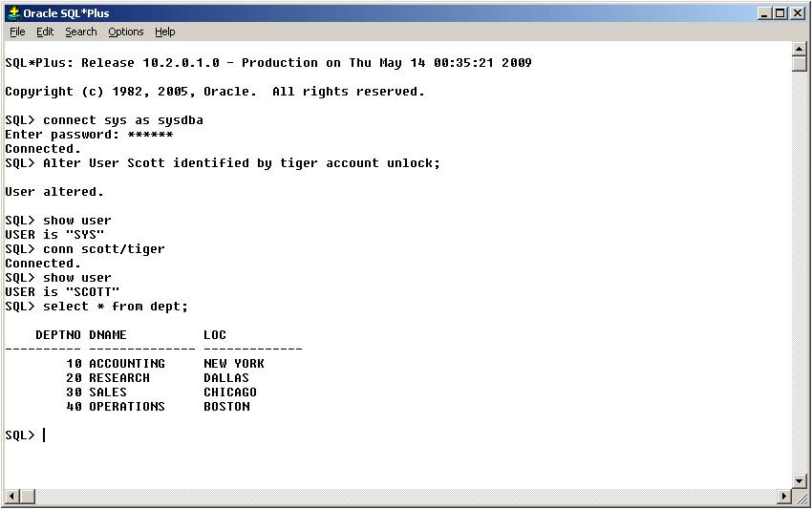Open the File menu
The width and height of the screenshot is (812, 509).
pyautogui.click(x=17, y=32)
